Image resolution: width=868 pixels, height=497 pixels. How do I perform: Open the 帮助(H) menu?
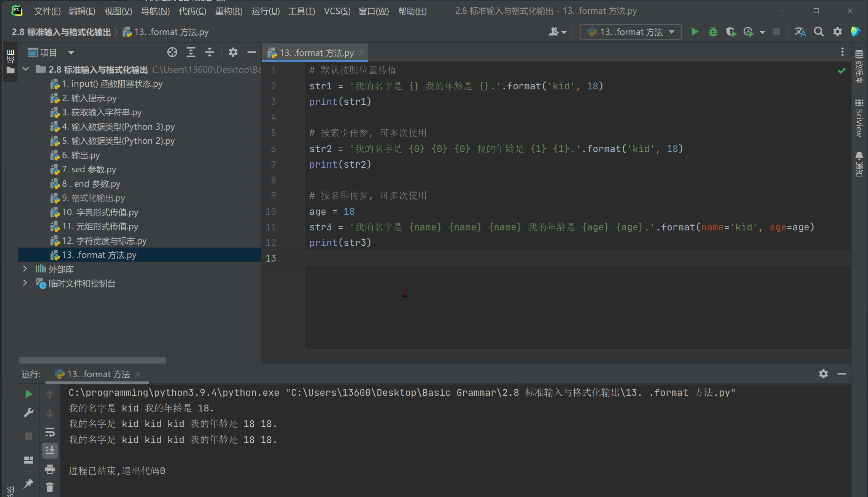coord(412,11)
